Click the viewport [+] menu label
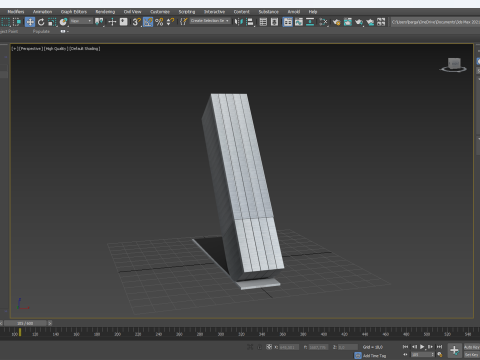Viewport: 480px width, 360px height. [14, 49]
